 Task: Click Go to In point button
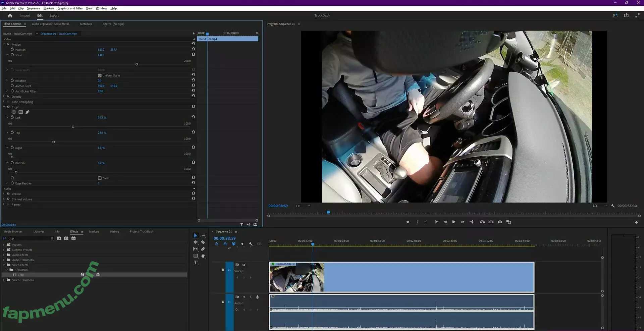(x=436, y=222)
